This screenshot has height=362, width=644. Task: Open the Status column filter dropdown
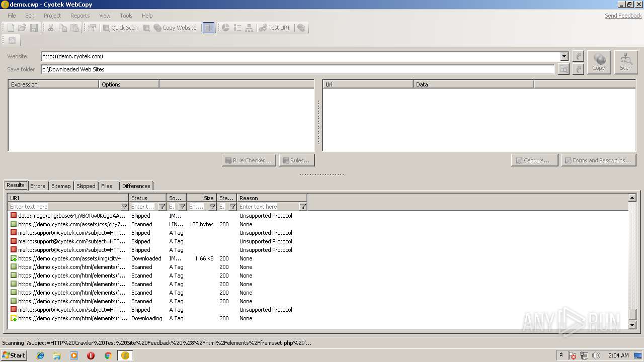(x=162, y=207)
